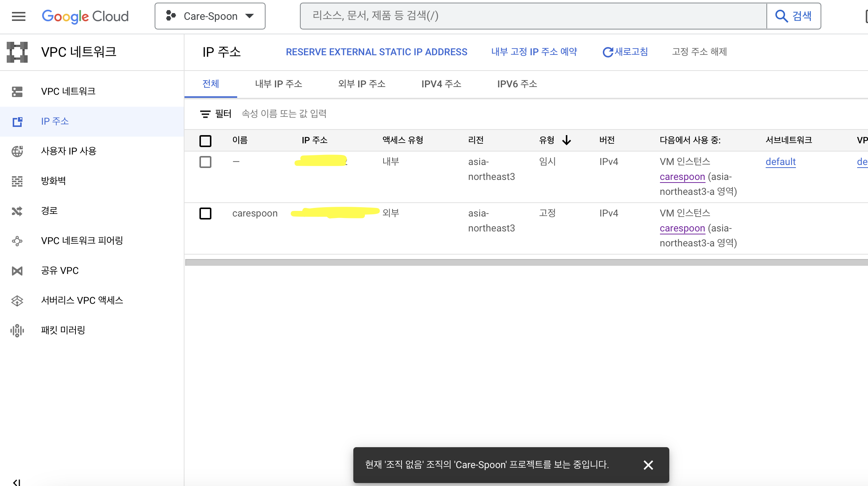Check the carespoon external IP row checkbox
The height and width of the screenshot is (486, 868).
click(x=205, y=214)
